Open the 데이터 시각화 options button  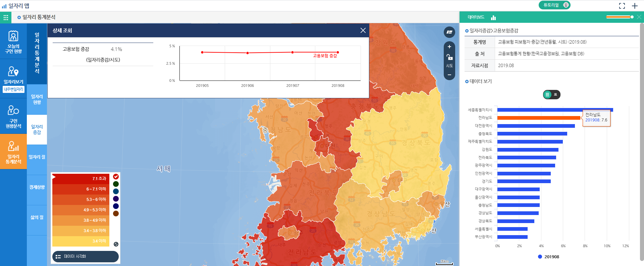(x=86, y=257)
